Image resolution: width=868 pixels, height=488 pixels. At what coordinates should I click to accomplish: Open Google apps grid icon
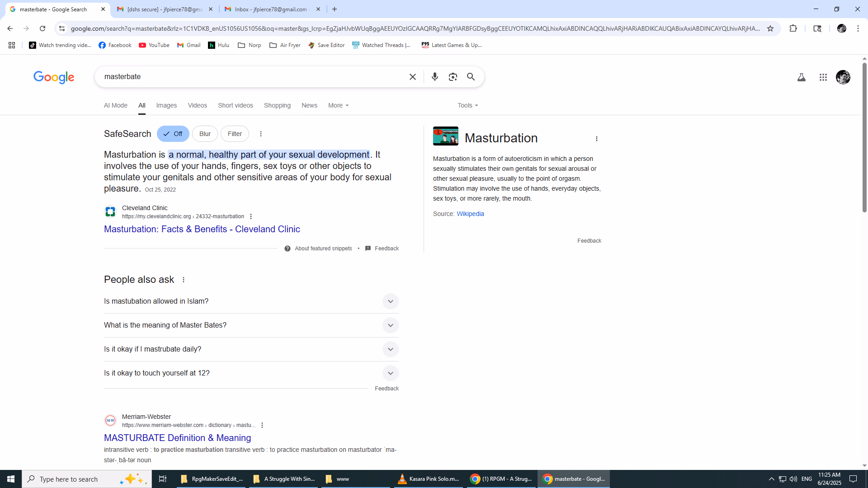tap(823, 77)
